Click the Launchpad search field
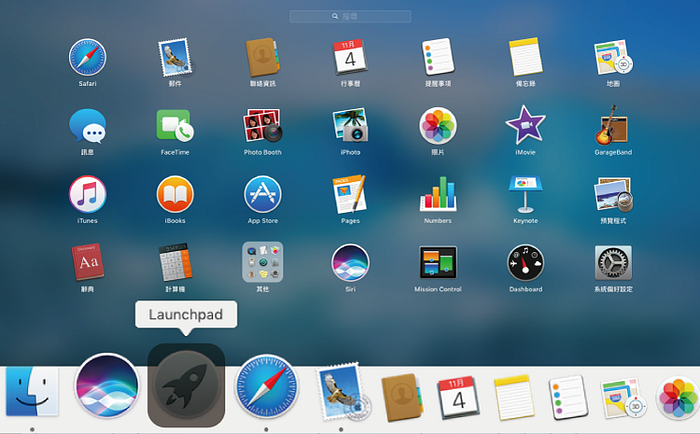This screenshot has height=434, width=700. click(x=350, y=17)
